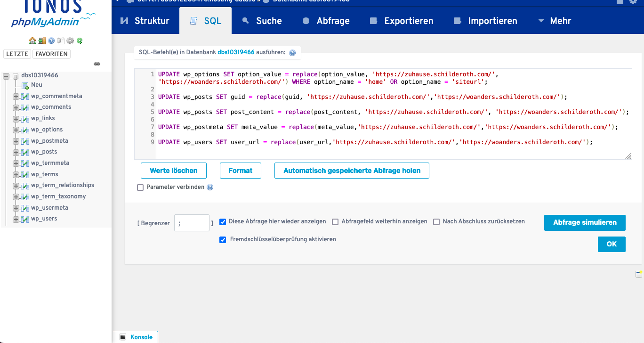This screenshot has height=343, width=644.
Task: Click the logout door icon
Action: (42, 41)
